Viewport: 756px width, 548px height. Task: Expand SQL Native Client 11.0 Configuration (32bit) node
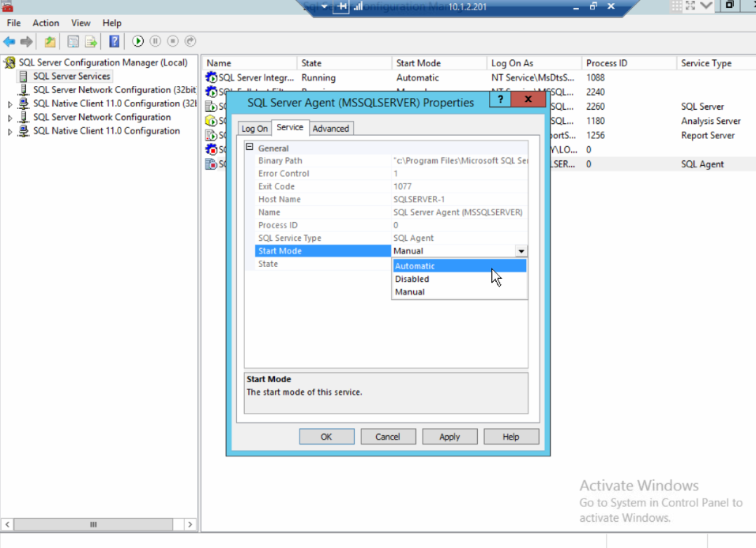9,103
